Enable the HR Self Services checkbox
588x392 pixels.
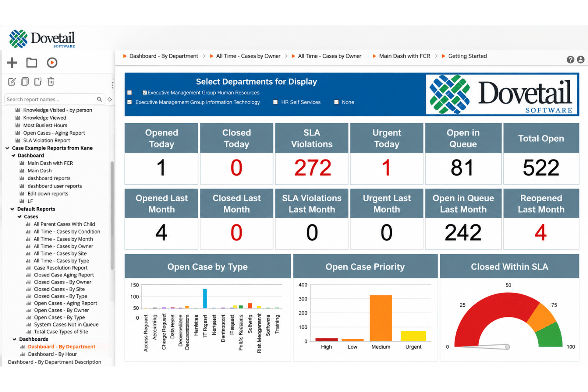point(275,102)
